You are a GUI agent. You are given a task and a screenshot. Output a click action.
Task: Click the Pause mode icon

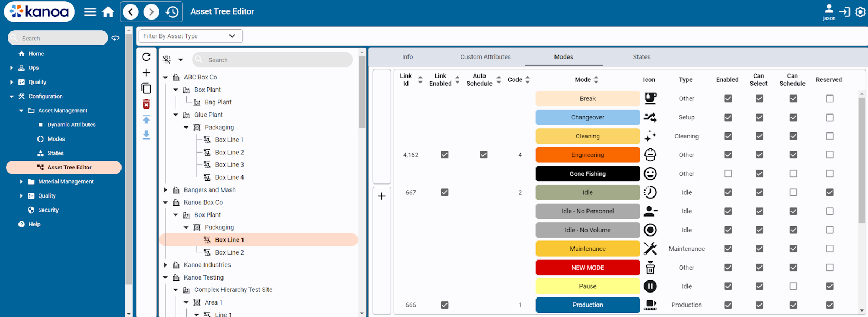[x=650, y=286]
